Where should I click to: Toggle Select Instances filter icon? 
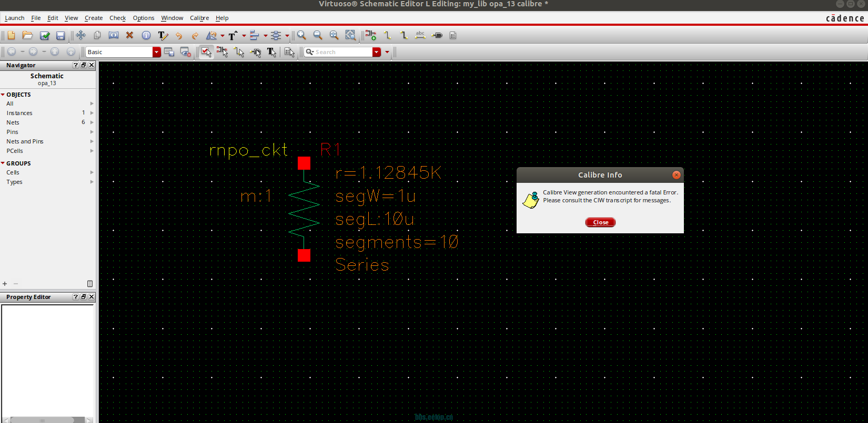pyautogui.click(x=223, y=52)
